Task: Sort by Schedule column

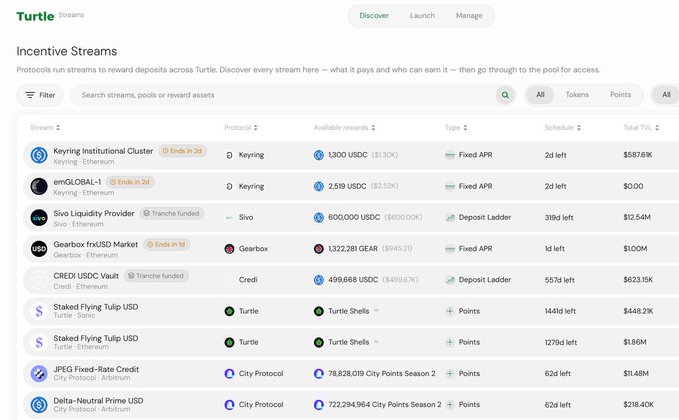Action: click(x=563, y=127)
